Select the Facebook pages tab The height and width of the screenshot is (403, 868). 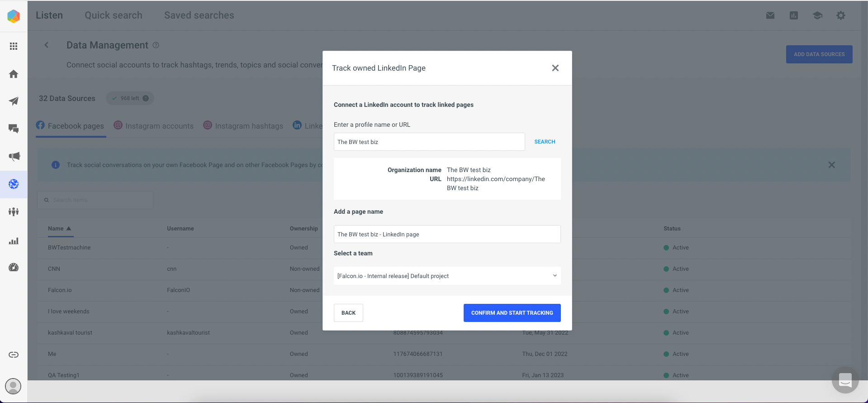71,126
